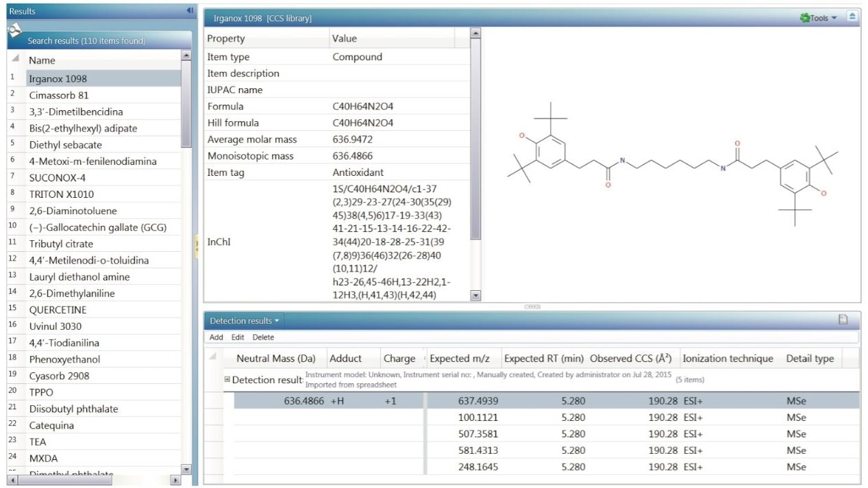Sort by Expected m/z column header
The image size is (868, 488).
[x=462, y=359]
